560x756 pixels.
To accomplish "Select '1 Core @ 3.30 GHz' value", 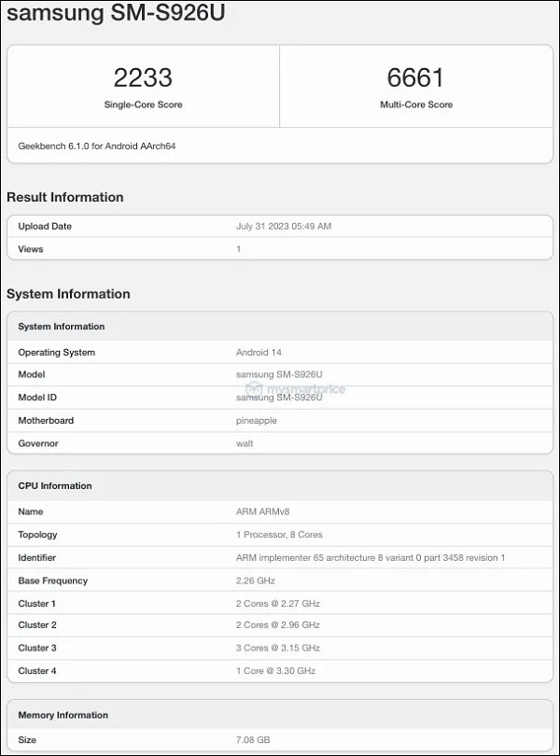I will point(275,671).
